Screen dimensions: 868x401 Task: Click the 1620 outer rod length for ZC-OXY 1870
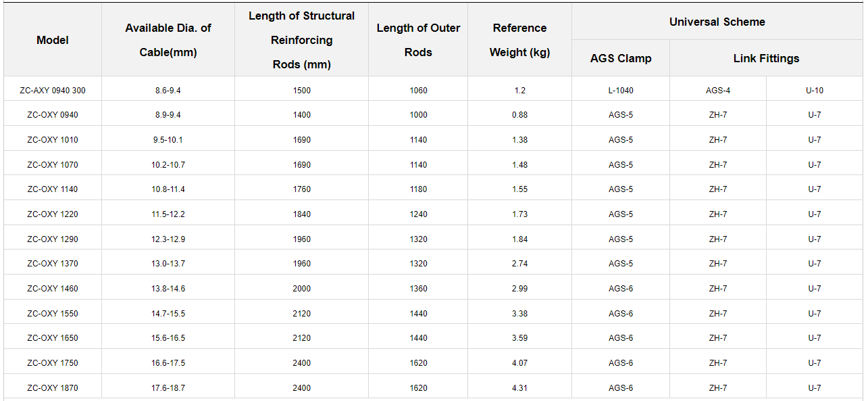point(417,387)
